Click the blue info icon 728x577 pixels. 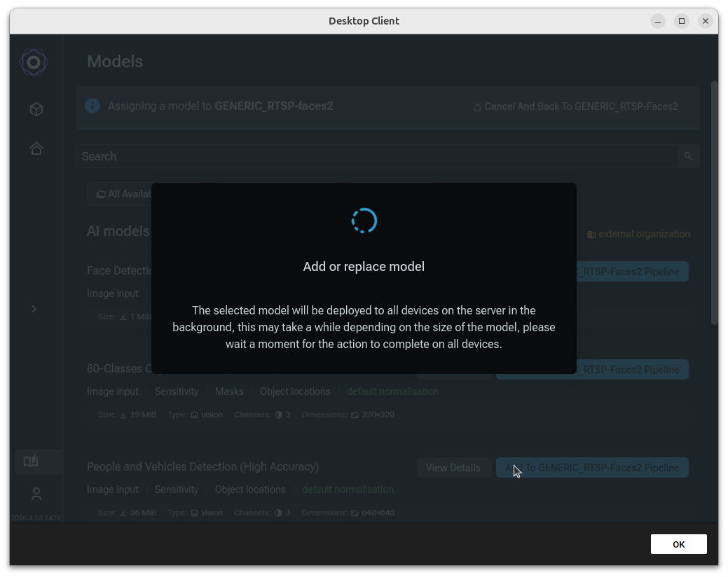pos(92,106)
